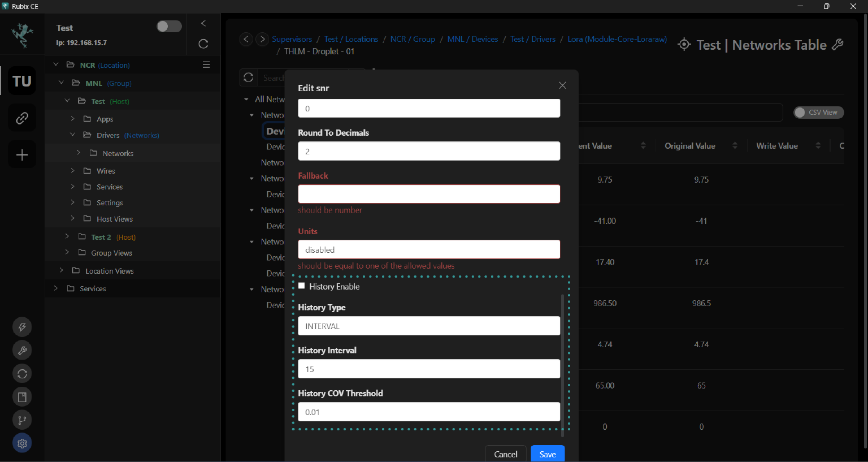Click the sync circle sidebar icon
This screenshot has width=868, height=462.
tap(22, 374)
